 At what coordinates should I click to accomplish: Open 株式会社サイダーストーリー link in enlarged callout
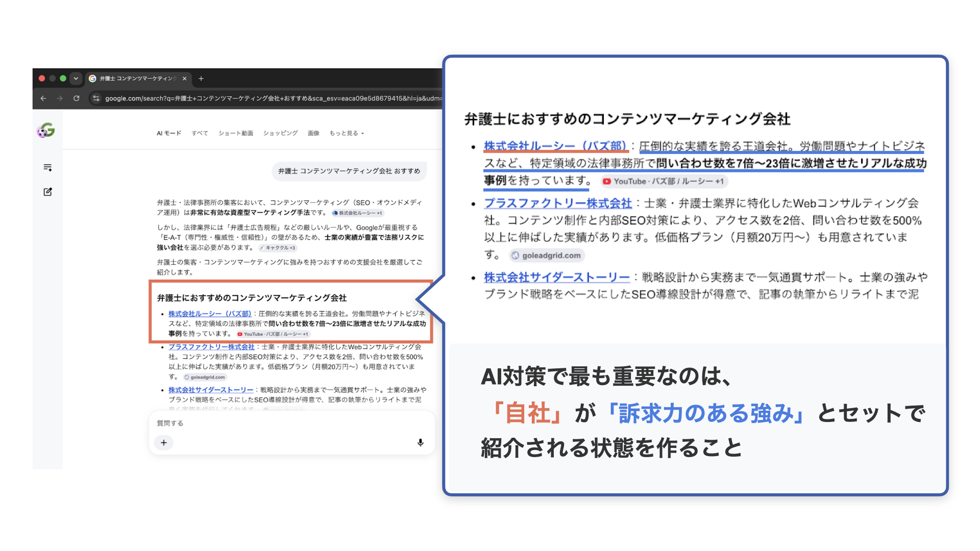click(557, 277)
